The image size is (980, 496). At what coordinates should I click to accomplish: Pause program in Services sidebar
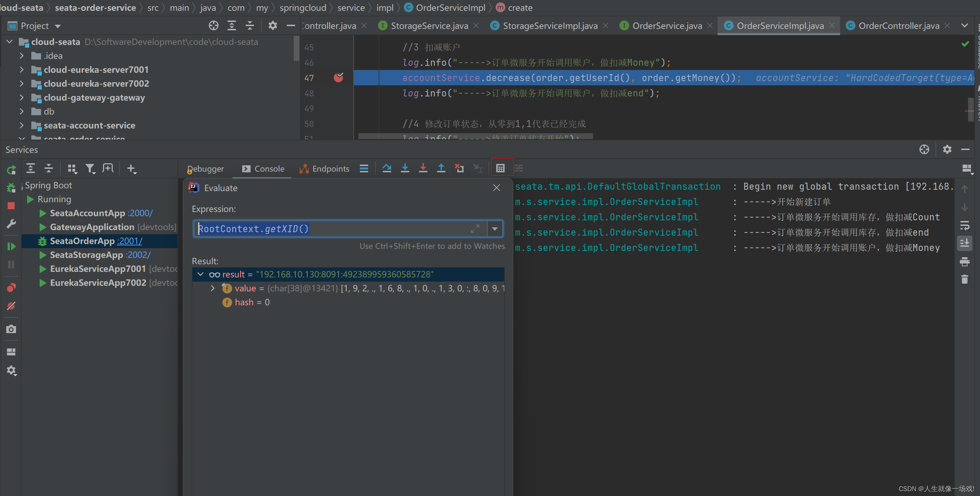(x=11, y=265)
